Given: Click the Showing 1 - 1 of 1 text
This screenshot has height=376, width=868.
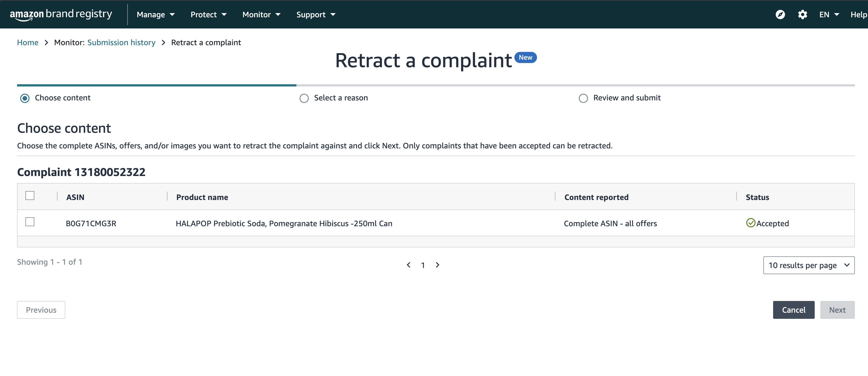Looking at the screenshot, I should point(49,262).
